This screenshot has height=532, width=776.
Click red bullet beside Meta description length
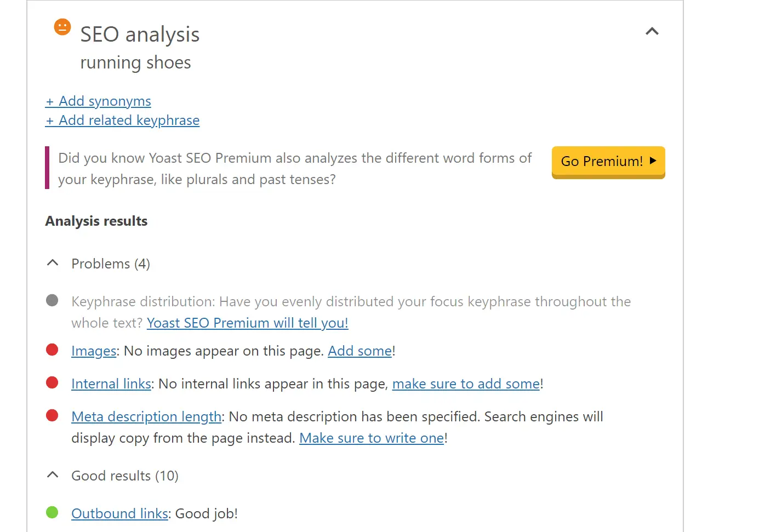pos(52,416)
